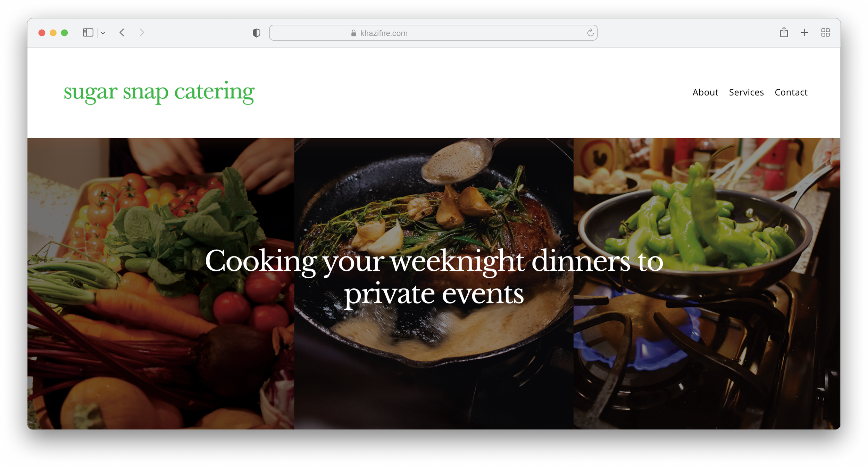Click the yellow minimize window button
This screenshot has width=868, height=466.
(53, 33)
